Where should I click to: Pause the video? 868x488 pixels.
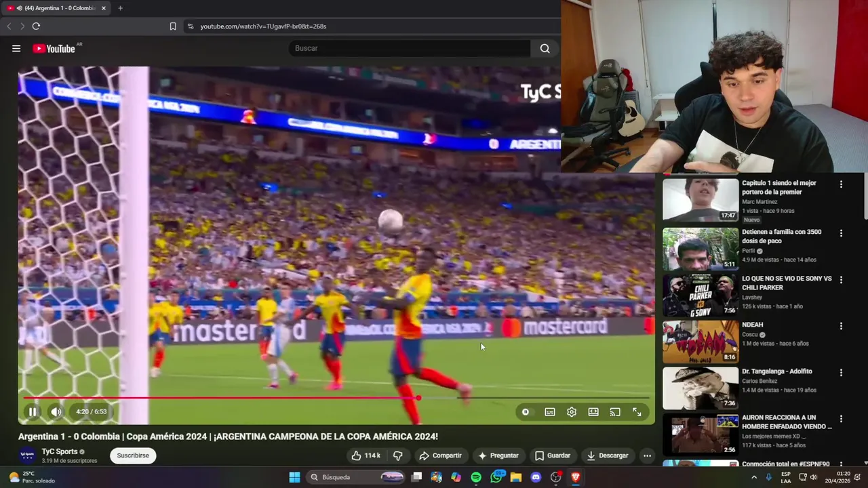(33, 411)
